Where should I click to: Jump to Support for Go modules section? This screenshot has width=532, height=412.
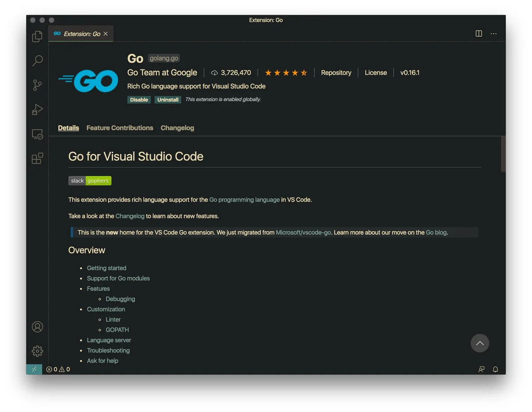(x=118, y=278)
